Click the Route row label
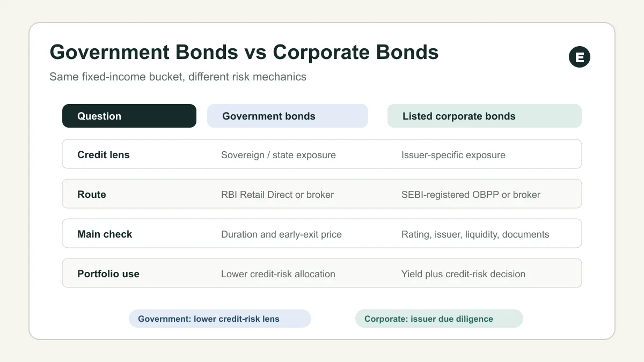This screenshot has width=644, height=362. [92, 195]
